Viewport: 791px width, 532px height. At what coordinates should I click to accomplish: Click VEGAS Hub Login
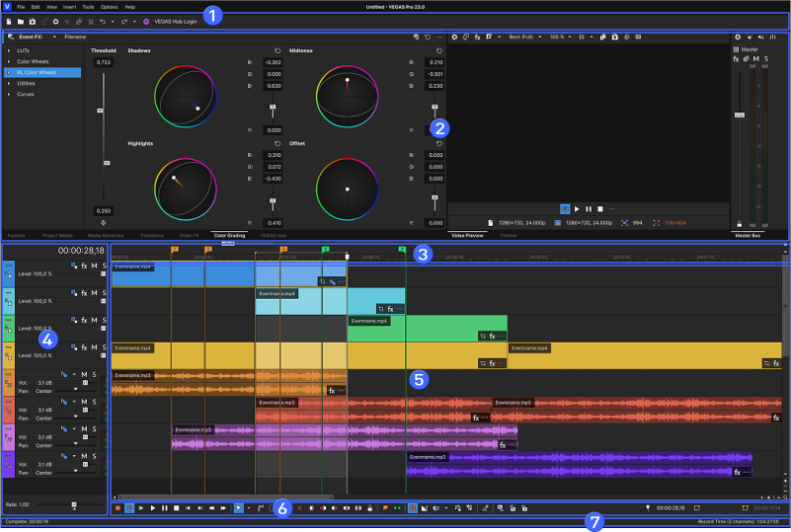[x=173, y=21]
